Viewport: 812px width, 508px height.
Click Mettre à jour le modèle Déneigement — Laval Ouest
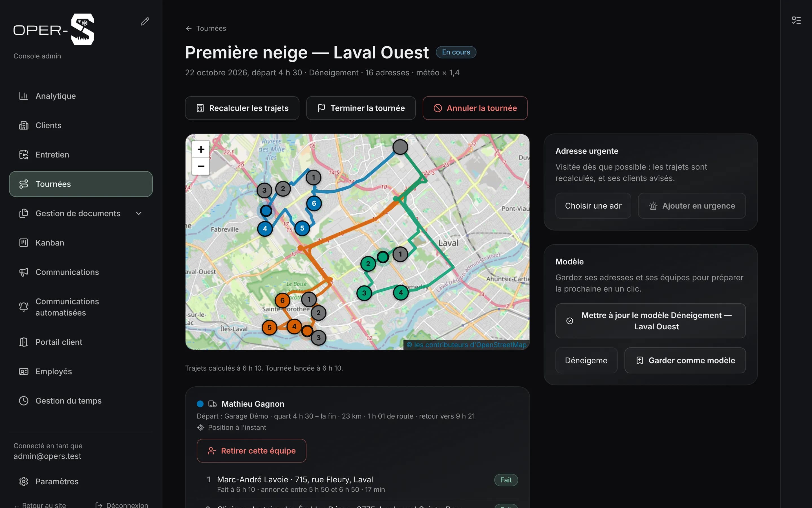650,321
